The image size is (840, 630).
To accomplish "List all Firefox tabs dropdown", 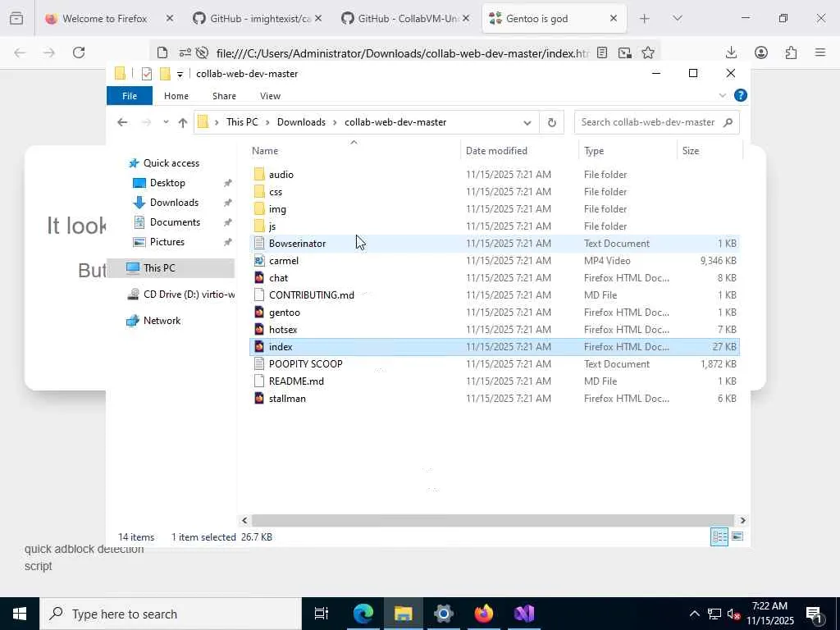I will 677,18.
